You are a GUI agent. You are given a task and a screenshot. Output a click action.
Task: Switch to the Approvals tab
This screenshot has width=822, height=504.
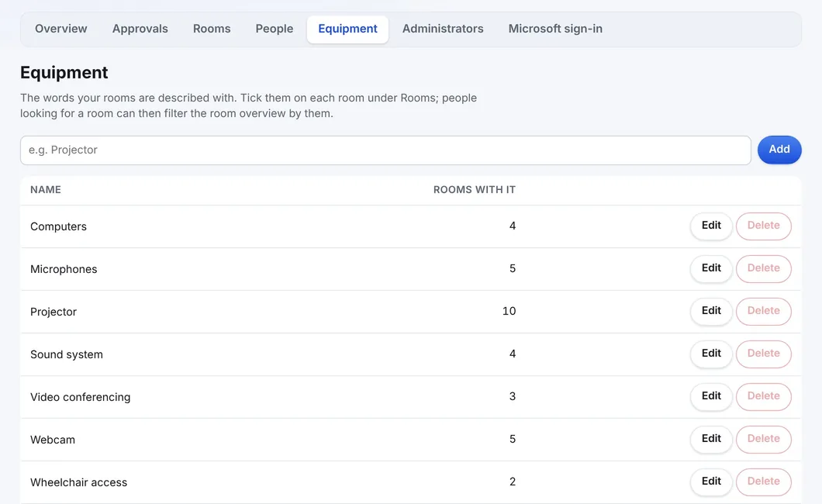[140, 29]
